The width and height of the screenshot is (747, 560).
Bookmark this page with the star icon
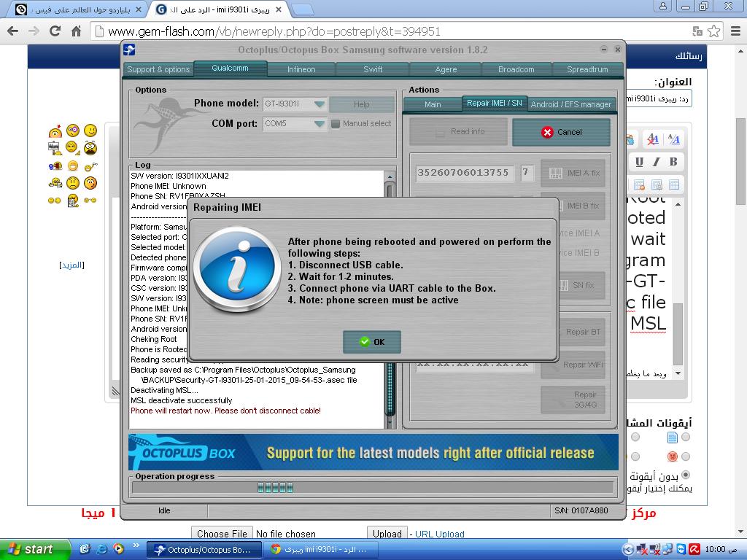click(713, 31)
